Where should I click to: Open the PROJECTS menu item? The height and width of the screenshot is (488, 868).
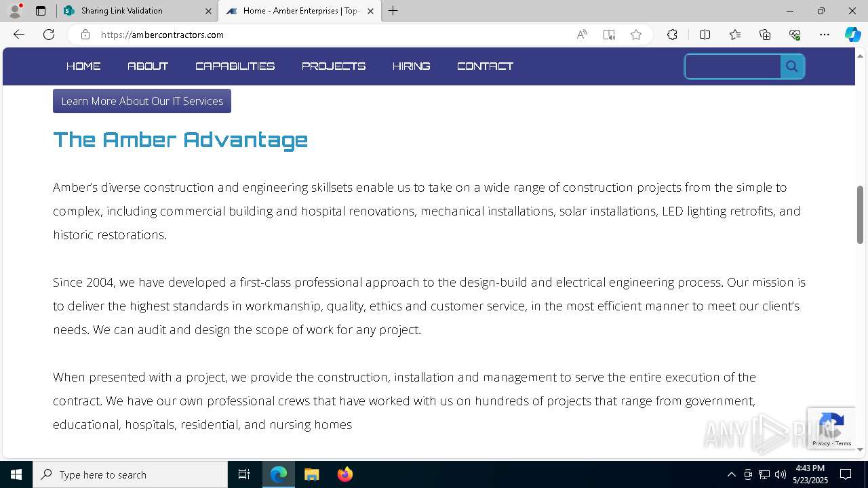[x=334, y=66]
